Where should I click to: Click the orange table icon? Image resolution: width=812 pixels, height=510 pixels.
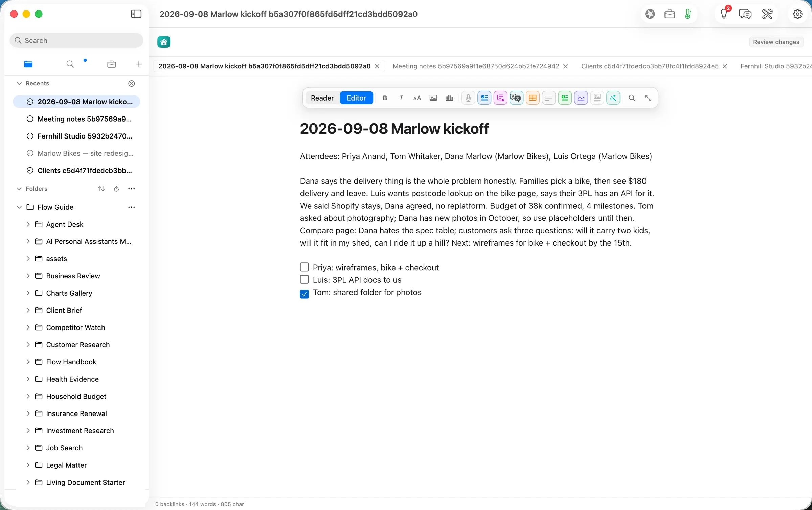coord(533,98)
